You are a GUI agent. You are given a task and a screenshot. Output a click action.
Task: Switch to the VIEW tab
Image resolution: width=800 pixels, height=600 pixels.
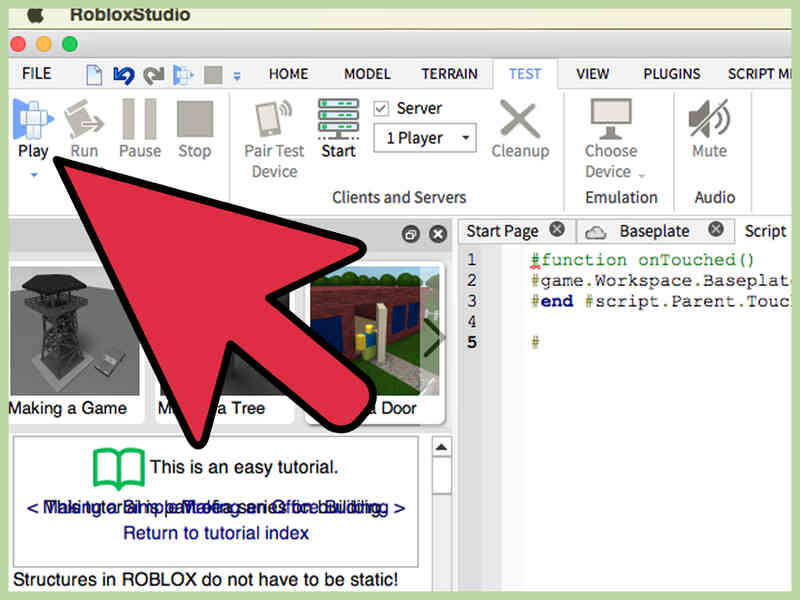point(592,74)
